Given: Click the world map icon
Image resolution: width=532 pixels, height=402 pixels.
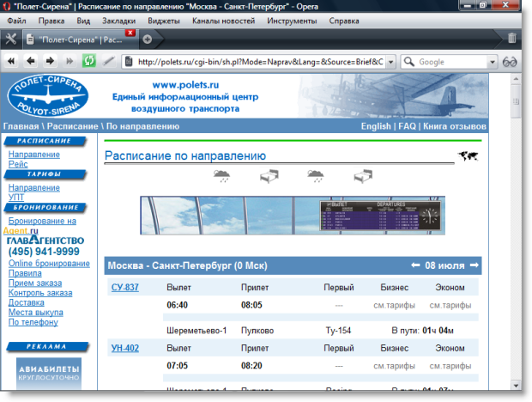Looking at the screenshot, I should point(468,156).
